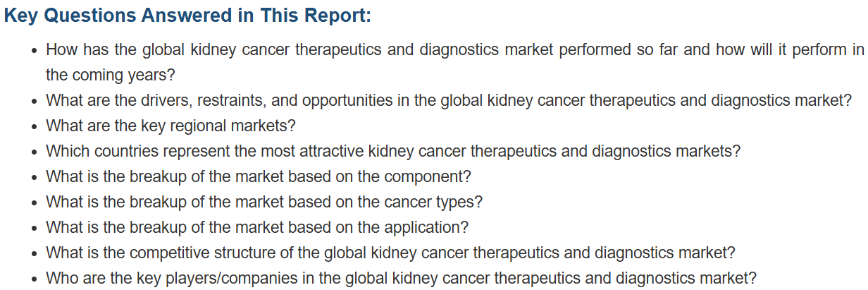Image resolution: width=868 pixels, height=290 pixels.
Task: Click the drivers, restraints, and opportunities question
Action: point(449,100)
